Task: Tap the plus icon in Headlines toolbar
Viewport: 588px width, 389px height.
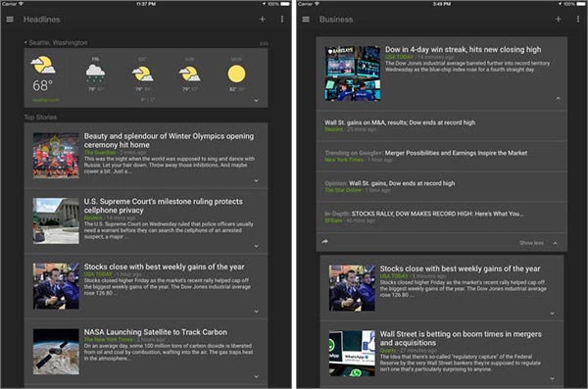Action: (262, 20)
